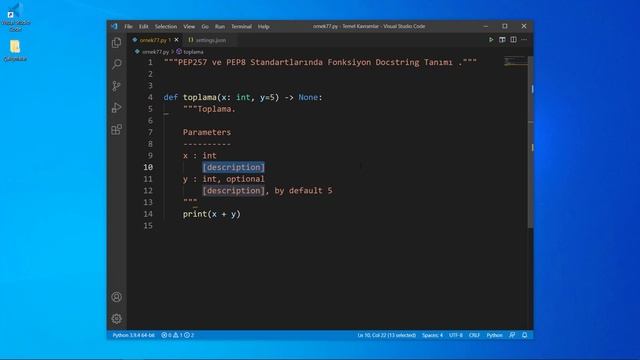Open Visual Studio Code desktop shortcut
Image resolution: width=640 pixels, height=360 pixels.
pyautogui.click(x=15, y=17)
